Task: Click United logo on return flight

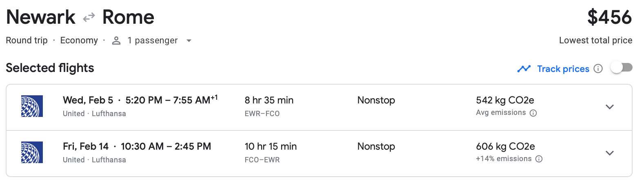Action: [x=32, y=153]
